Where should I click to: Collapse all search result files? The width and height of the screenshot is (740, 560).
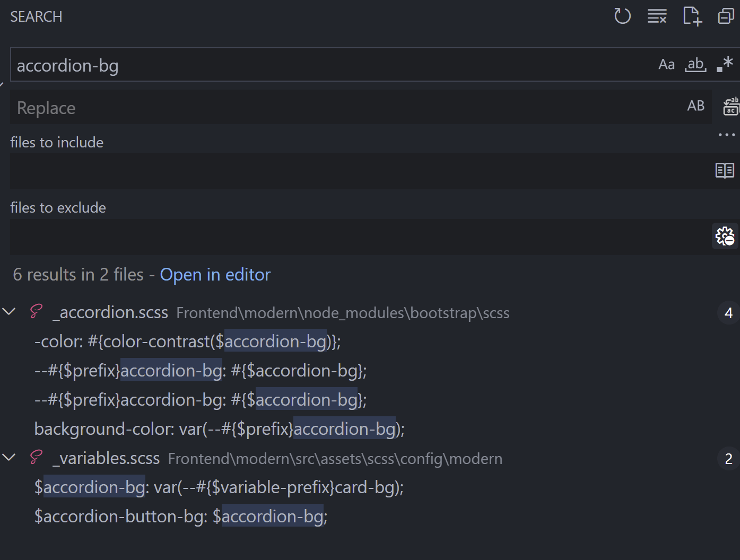tap(726, 16)
